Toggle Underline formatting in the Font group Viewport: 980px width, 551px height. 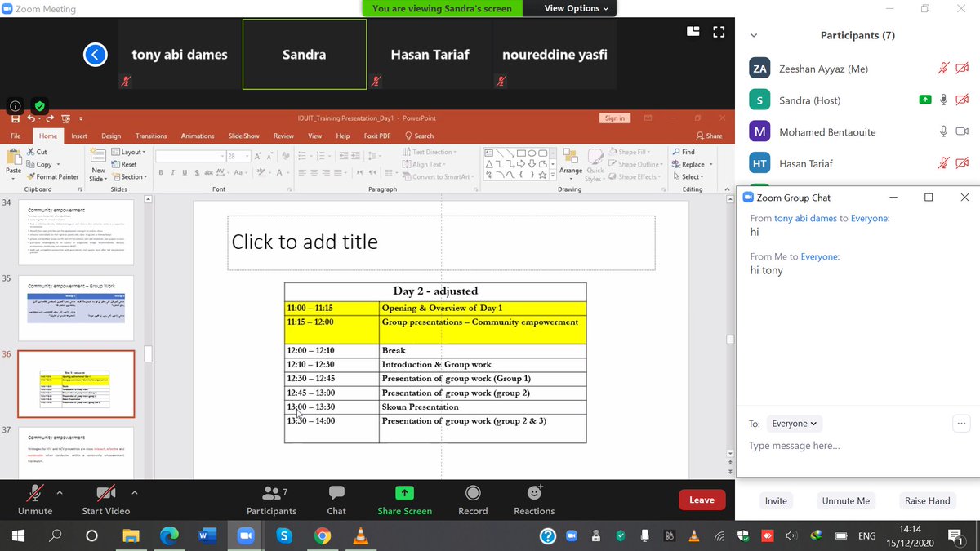pos(184,172)
